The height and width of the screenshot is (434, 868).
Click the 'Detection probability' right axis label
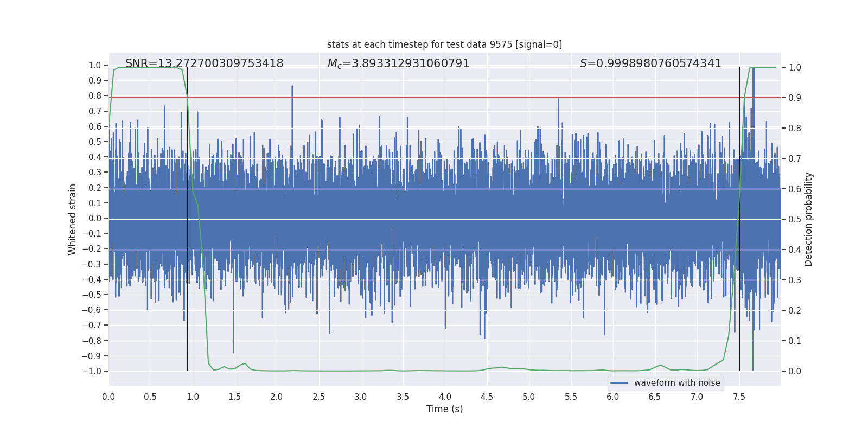[x=809, y=219]
